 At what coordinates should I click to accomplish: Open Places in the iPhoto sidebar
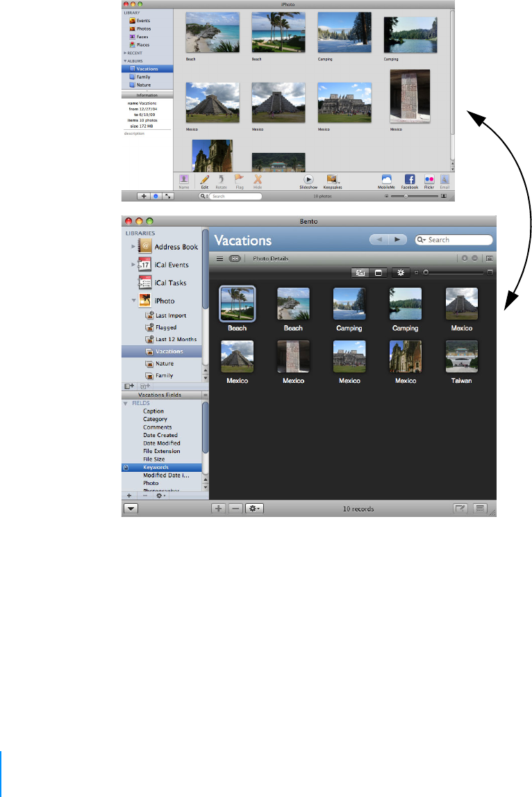(139, 44)
